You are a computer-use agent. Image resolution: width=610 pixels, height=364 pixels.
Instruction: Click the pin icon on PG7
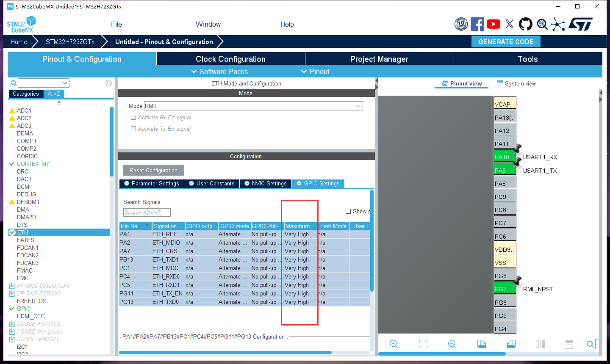click(x=517, y=281)
